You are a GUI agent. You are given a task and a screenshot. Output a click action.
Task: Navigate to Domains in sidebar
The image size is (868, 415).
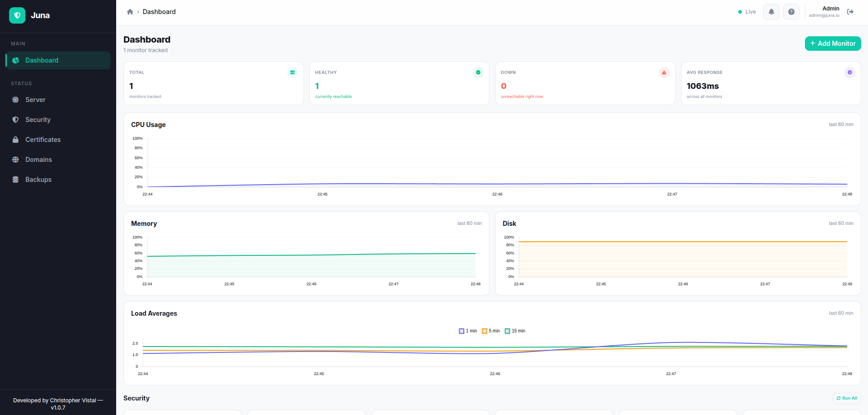58,160
